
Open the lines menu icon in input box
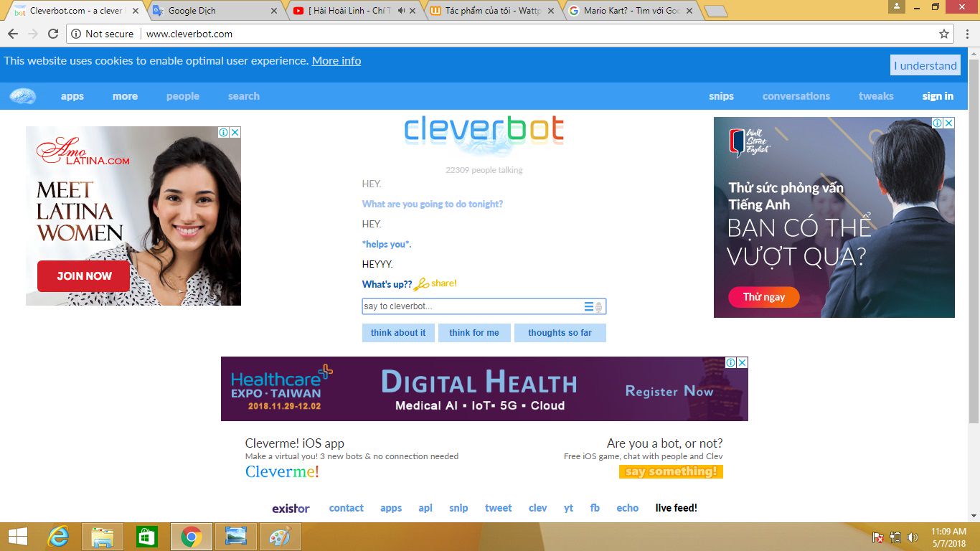[588, 306]
